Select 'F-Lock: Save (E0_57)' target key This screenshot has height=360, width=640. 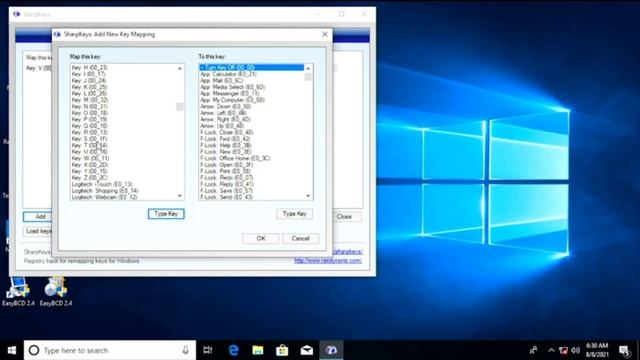pyautogui.click(x=226, y=191)
